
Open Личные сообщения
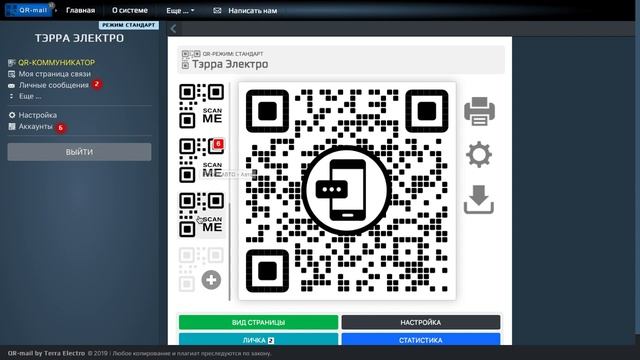[x=53, y=85]
